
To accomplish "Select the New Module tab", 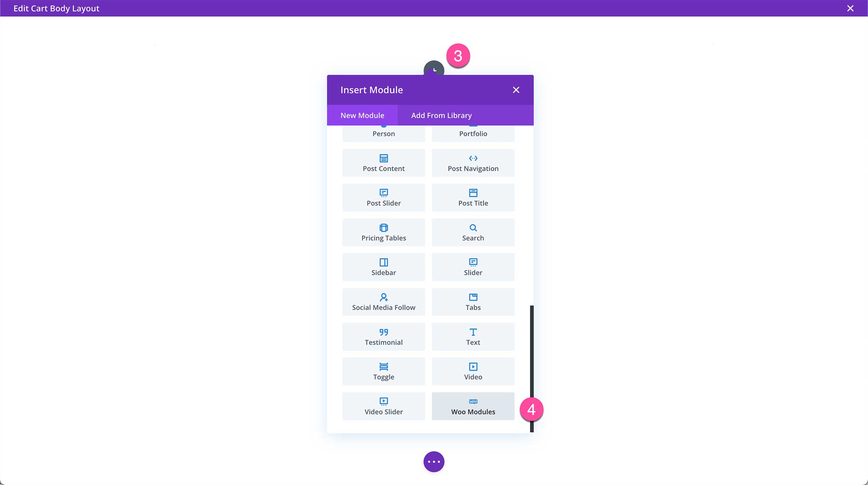I will 363,115.
